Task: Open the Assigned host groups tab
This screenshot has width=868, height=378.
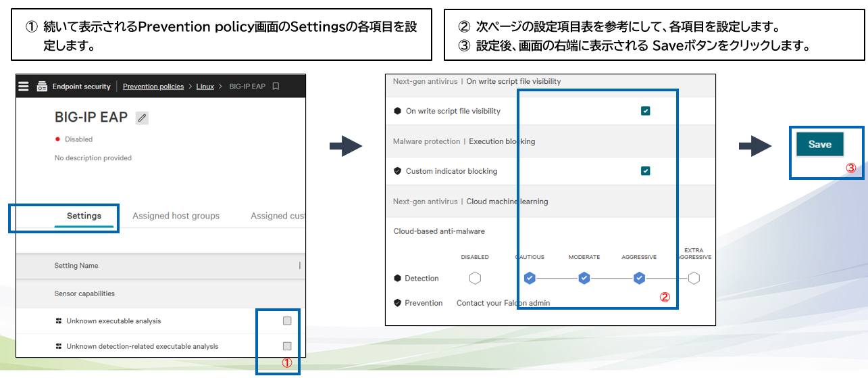Action: click(x=176, y=216)
